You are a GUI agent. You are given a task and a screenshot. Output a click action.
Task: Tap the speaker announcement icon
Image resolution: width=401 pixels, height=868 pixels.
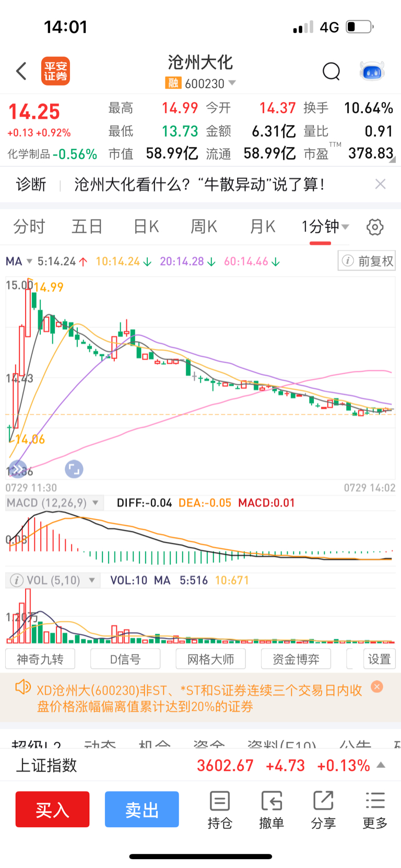[23, 687]
